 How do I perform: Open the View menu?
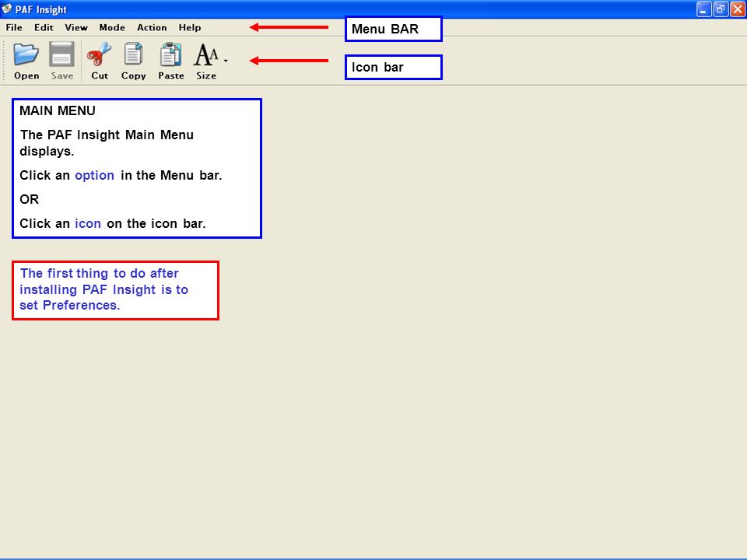[x=76, y=28]
